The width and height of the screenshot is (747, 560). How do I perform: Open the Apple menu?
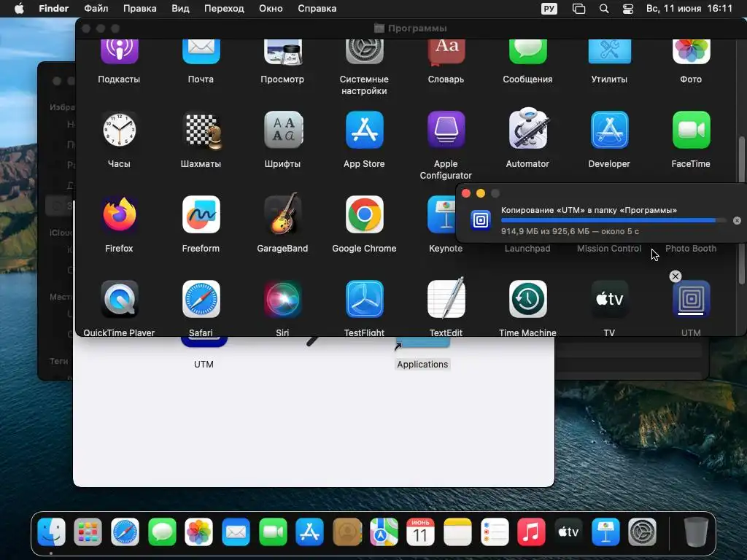click(19, 9)
